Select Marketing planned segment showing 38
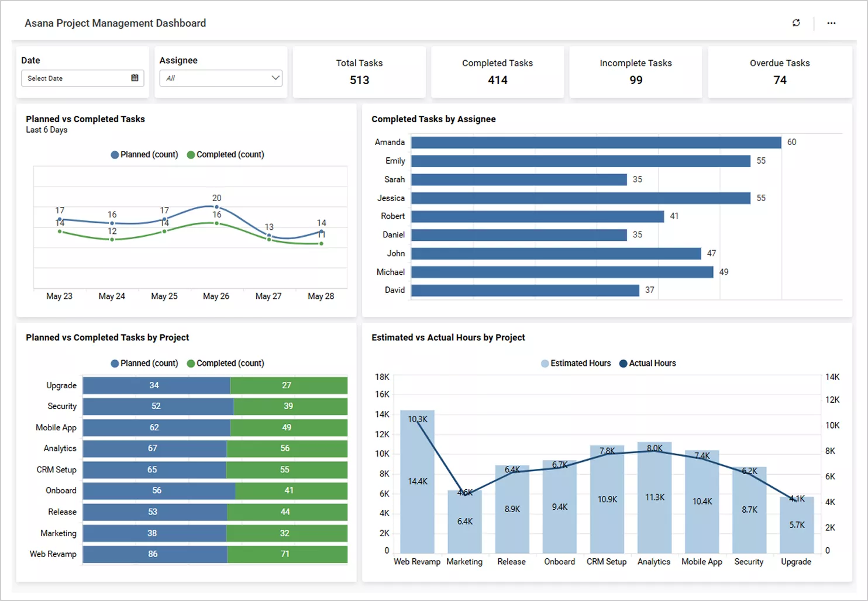Viewport: 868px width, 601px height. 154,533
